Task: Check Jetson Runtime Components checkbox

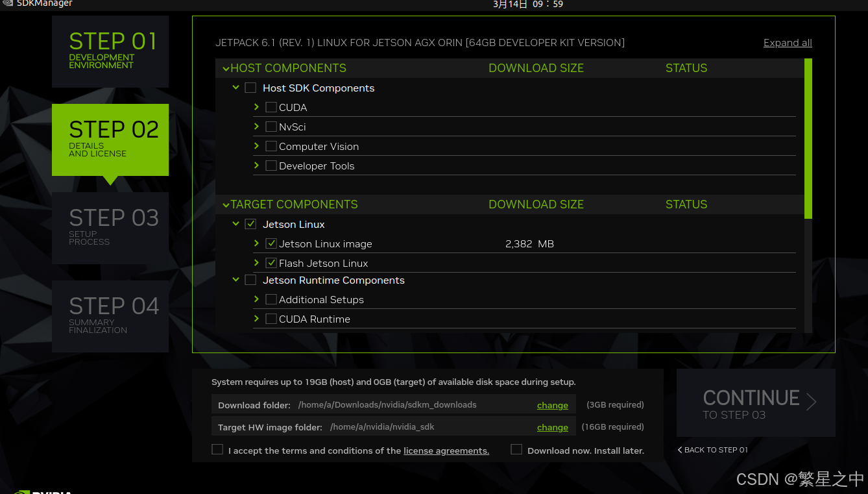Action: pos(250,280)
